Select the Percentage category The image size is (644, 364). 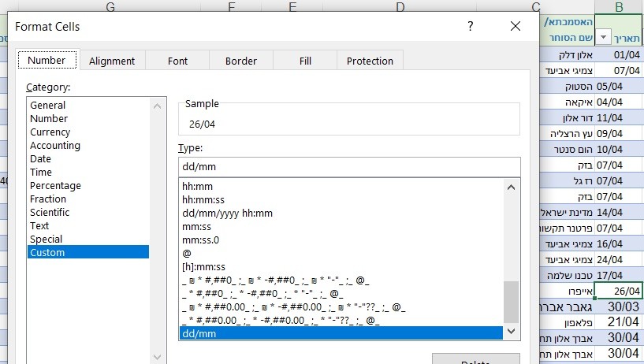(x=88, y=185)
